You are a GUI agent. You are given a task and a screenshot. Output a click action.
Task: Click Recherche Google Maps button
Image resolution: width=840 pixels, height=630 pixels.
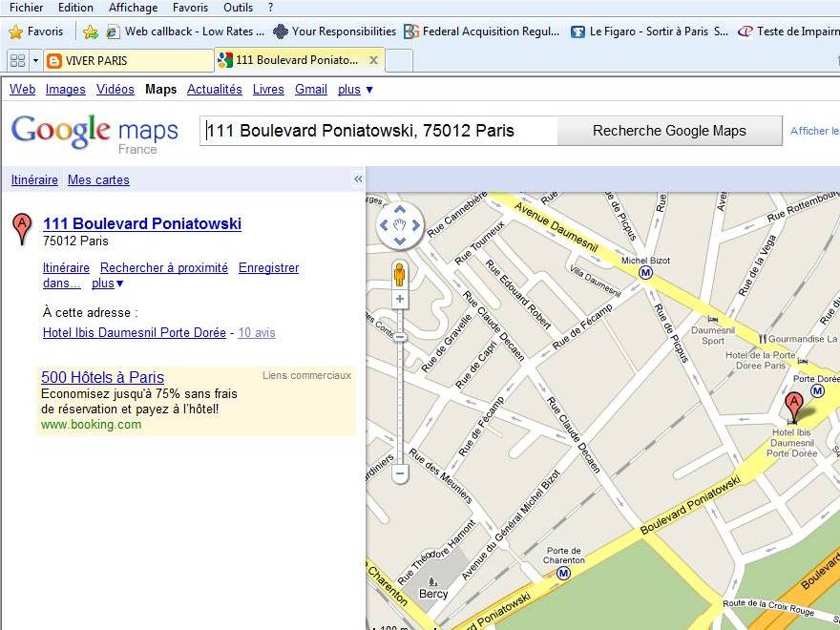pyautogui.click(x=669, y=131)
